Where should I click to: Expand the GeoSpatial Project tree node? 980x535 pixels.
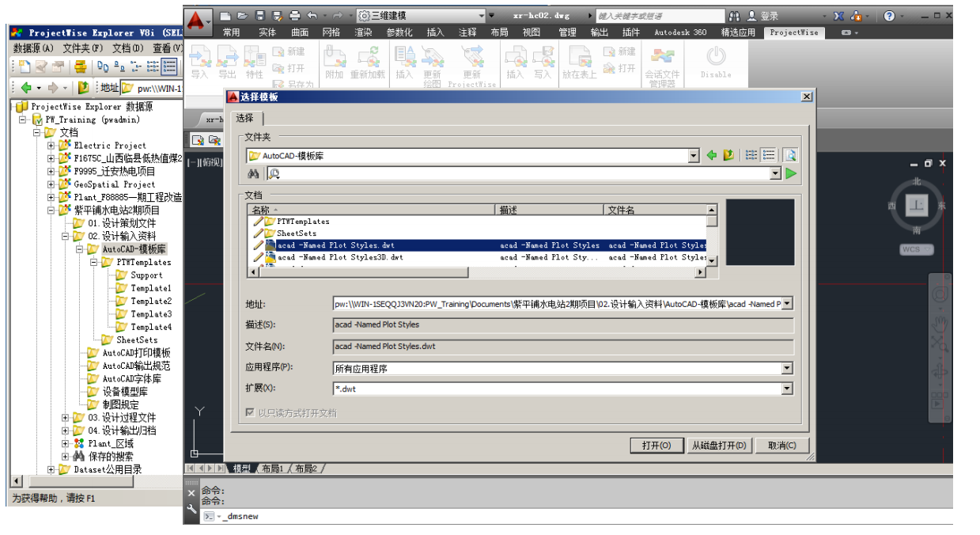(x=51, y=184)
